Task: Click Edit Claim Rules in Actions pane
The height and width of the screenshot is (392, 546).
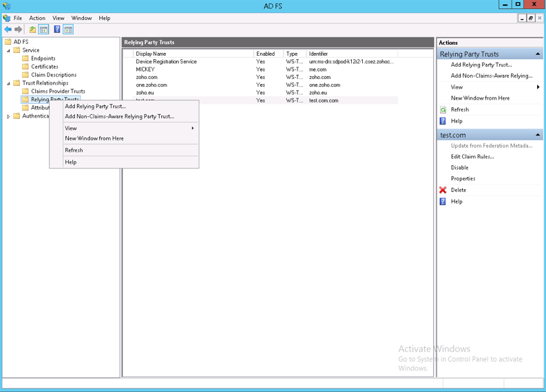Action: click(472, 157)
